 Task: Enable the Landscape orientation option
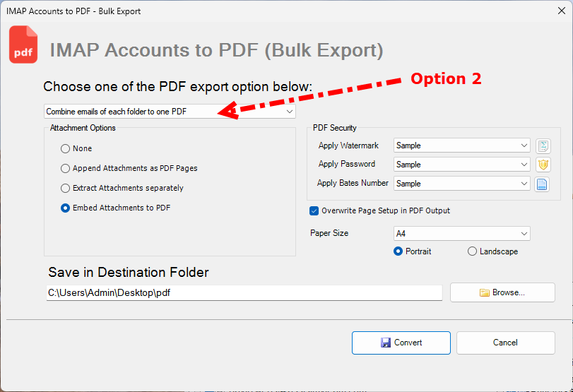[x=472, y=251]
